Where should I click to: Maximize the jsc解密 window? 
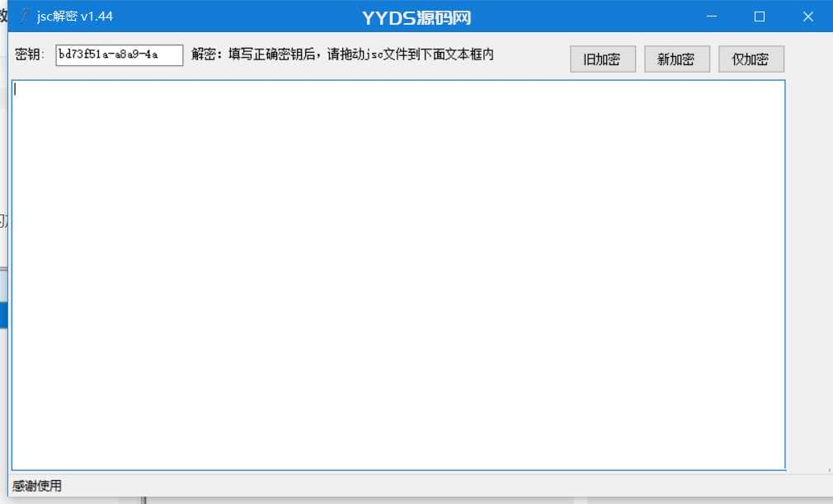point(759,16)
